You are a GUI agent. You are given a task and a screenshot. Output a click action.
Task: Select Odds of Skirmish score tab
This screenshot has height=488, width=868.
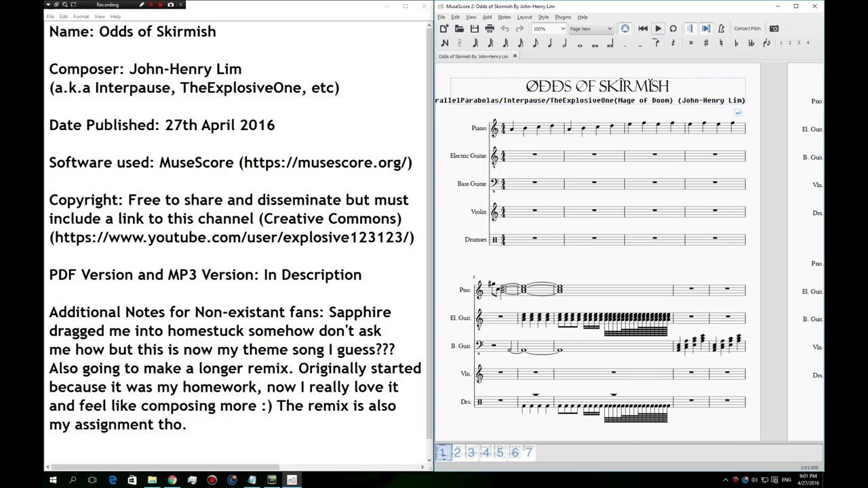(473, 56)
